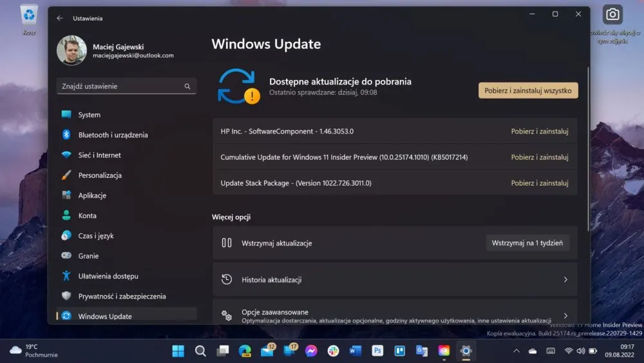Click the Więcej opcji heading
The width and height of the screenshot is (644, 363).
231,217
